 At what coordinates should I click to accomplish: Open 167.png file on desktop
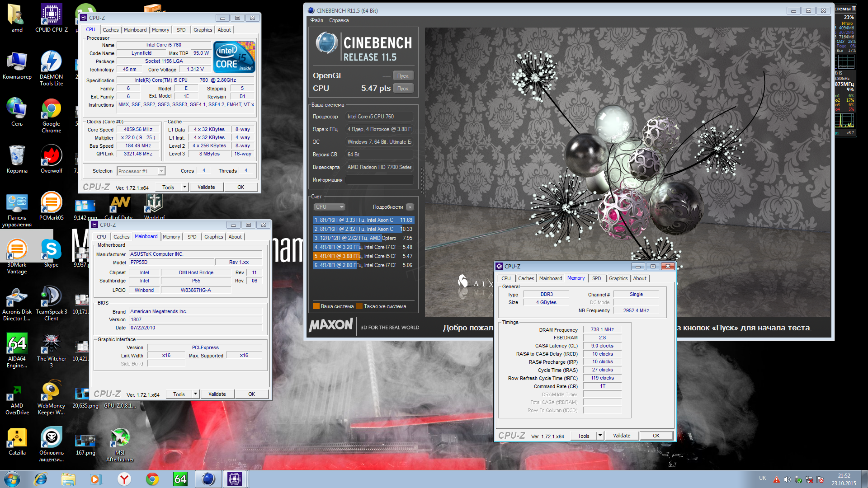[85, 445]
